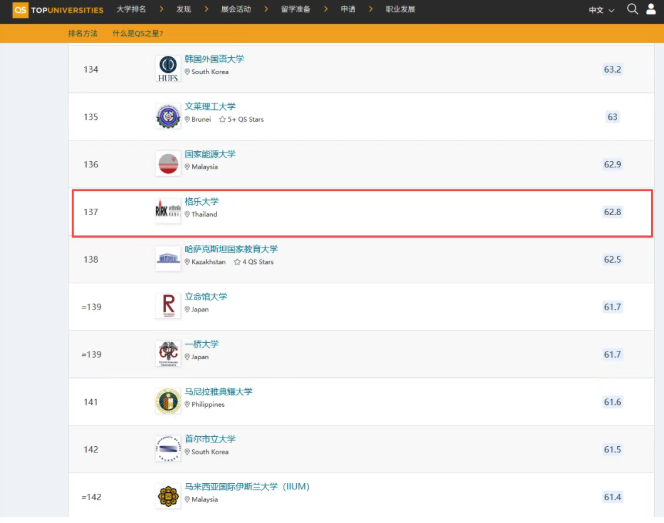Switch to the 排名方法 tab
The height and width of the screenshot is (523, 664).
click(84, 33)
